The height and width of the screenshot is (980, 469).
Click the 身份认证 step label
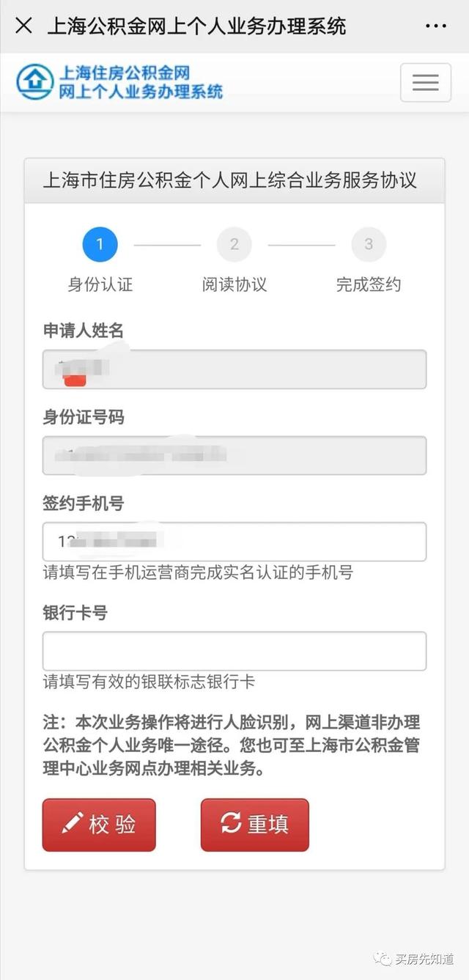100,284
